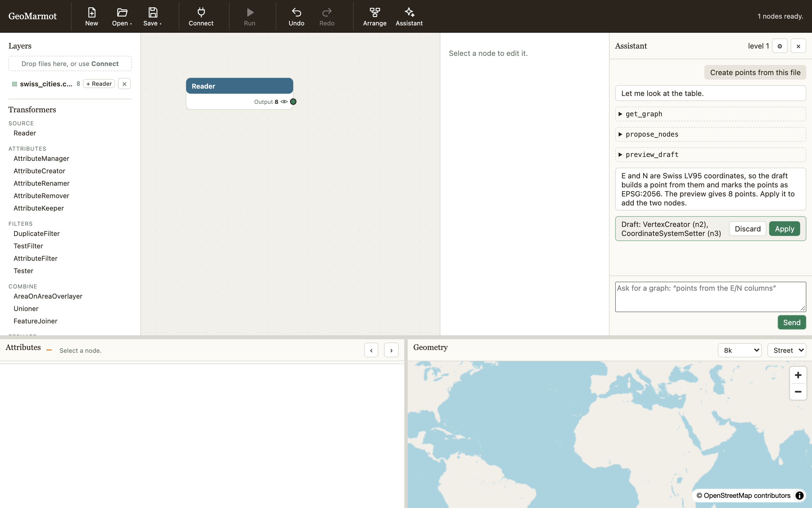
Task: Click the swiss_cities layer color swatch
Action: tap(14, 84)
